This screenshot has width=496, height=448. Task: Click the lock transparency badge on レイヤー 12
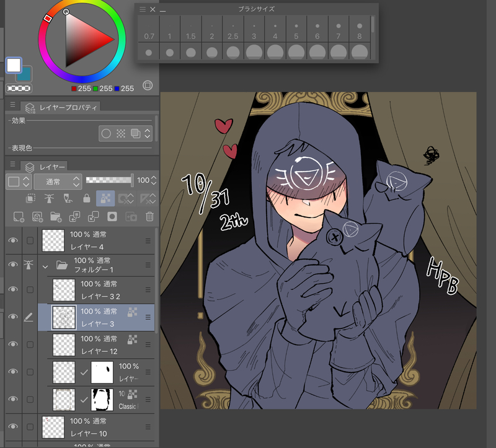pyautogui.click(x=132, y=340)
